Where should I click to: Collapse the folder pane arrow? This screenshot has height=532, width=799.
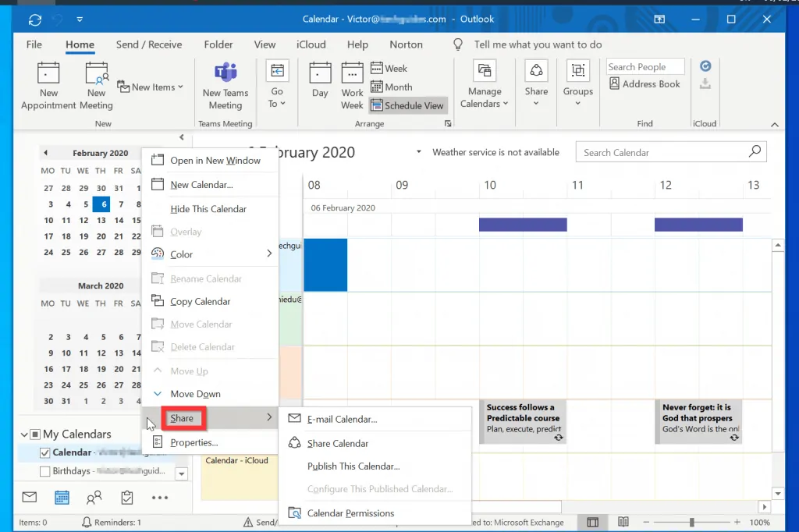pos(182,137)
